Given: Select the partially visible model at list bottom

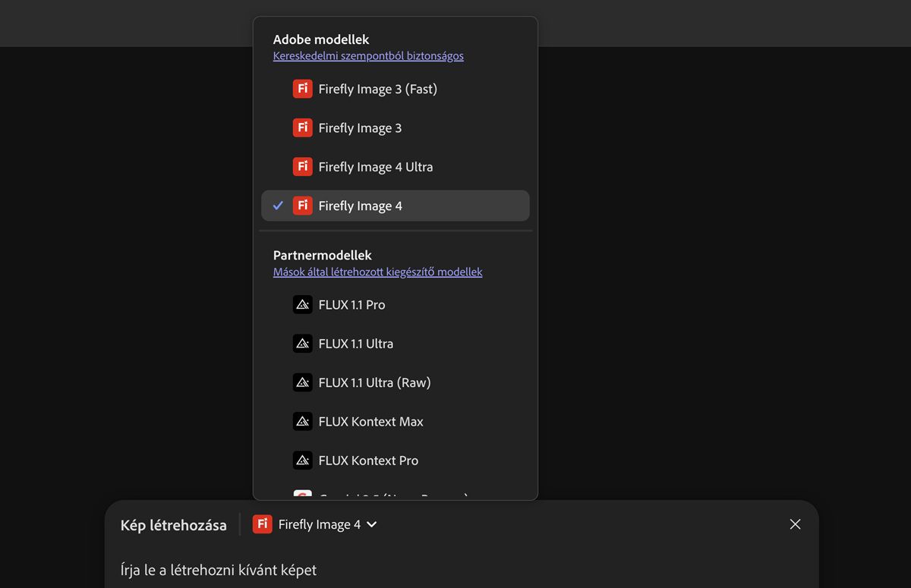Looking at the screenshot, I should [x=380, y=496].
